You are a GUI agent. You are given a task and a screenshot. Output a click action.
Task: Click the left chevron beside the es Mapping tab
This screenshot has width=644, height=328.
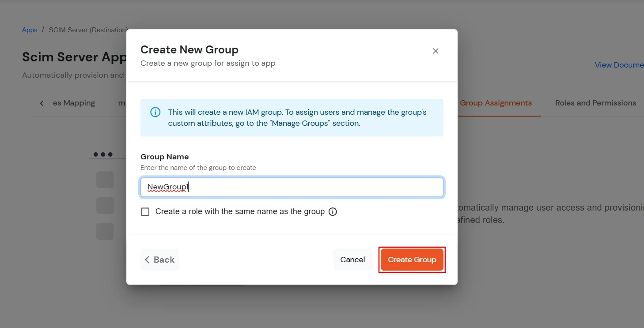41,103
